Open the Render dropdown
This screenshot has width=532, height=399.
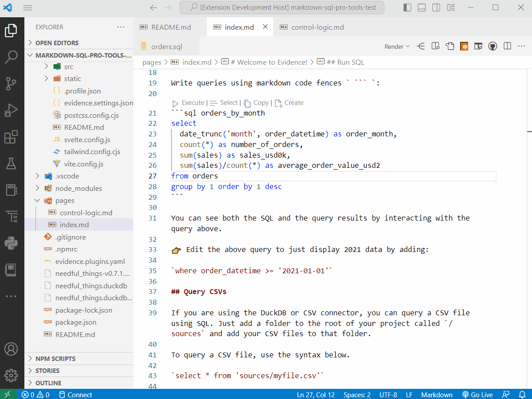click(x=397, y=46)
